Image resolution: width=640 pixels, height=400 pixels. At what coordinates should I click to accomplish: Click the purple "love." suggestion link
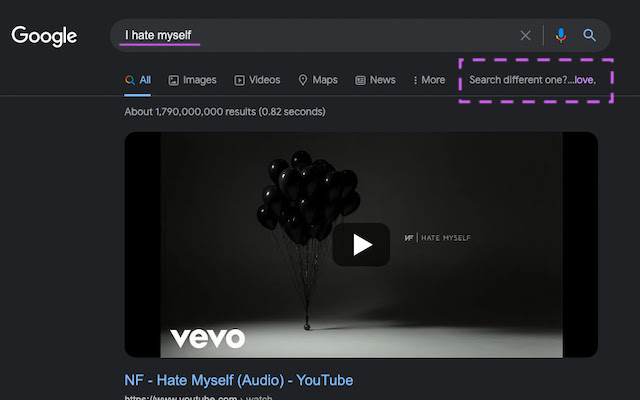point(585,80)
